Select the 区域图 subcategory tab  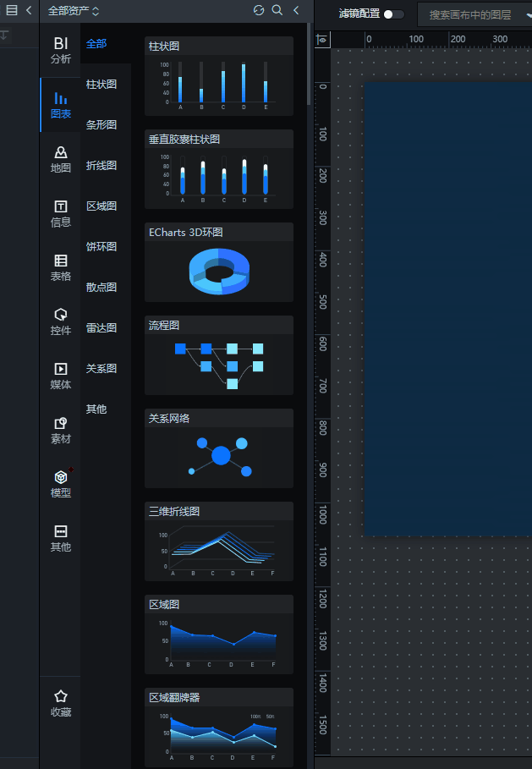pos(101,206)
